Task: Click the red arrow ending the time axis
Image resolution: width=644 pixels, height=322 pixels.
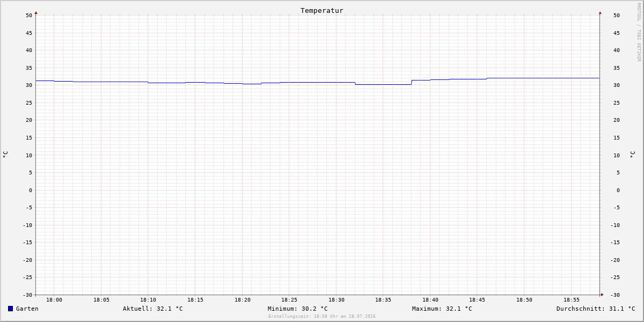Action: click(602, 295)
